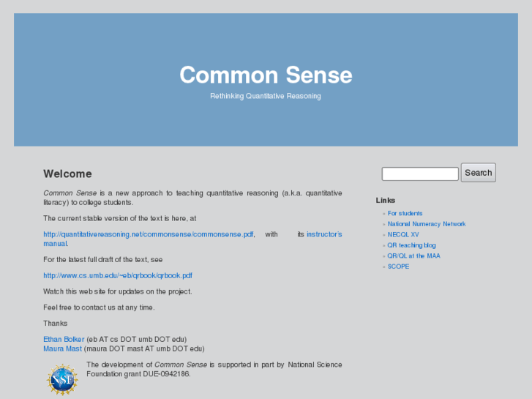Click the NSF logo image
This screenshot has width=532, height=399.
62,379
